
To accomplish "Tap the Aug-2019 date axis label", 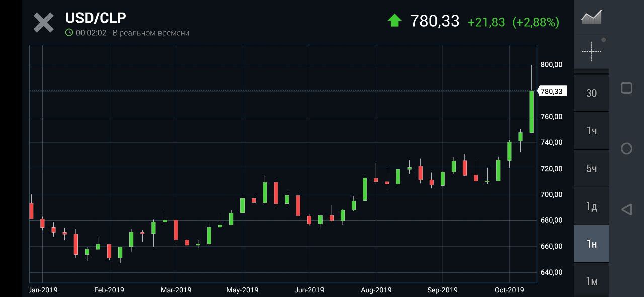I will tap(376, 290).
